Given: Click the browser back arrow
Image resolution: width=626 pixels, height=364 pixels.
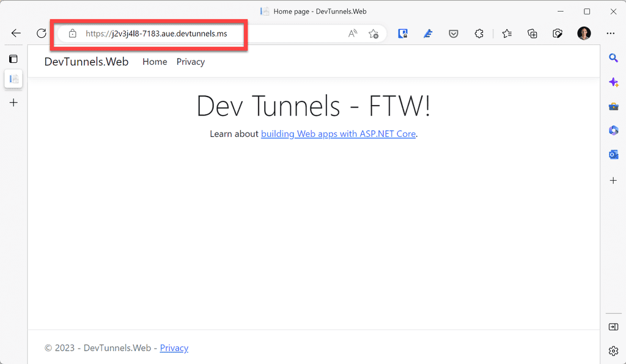Looking at the screenshot, I should pyautogui.click(x=16, y=34).
